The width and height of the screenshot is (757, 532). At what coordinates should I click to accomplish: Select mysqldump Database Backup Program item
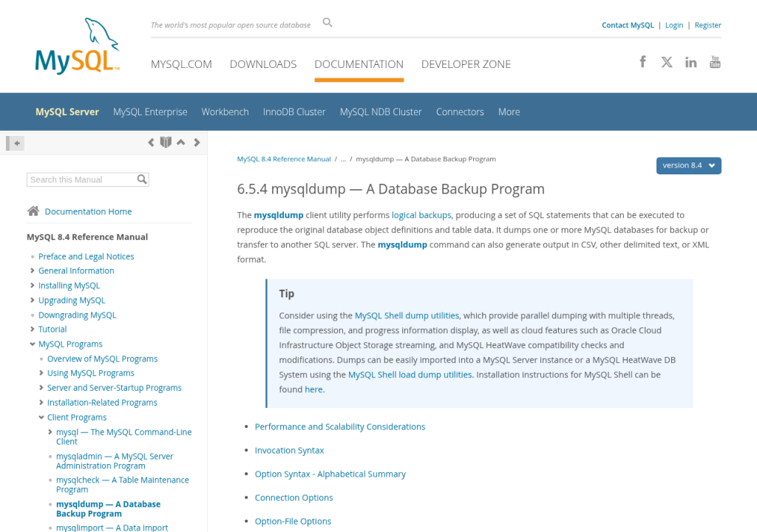(108, 509)
